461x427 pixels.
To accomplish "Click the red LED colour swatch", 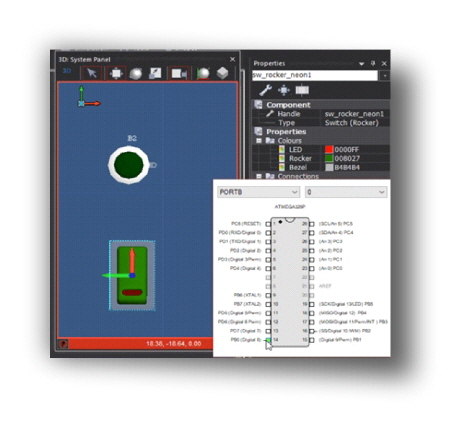I will (329, 150).
